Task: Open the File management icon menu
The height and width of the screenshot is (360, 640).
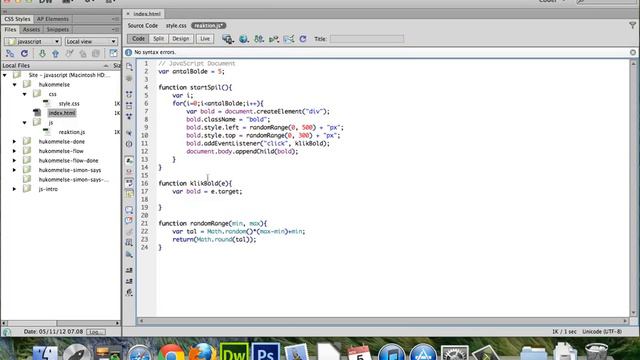Action: (x=259, y=39)
